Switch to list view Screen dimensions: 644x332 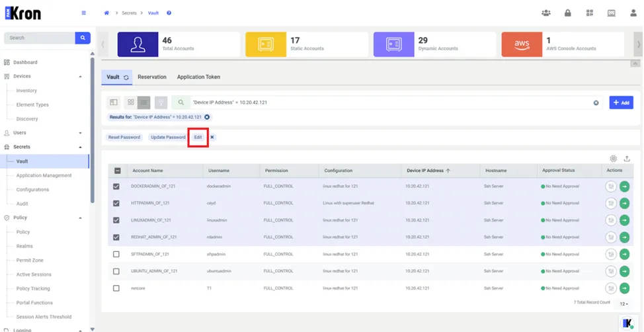pos(143,103)
